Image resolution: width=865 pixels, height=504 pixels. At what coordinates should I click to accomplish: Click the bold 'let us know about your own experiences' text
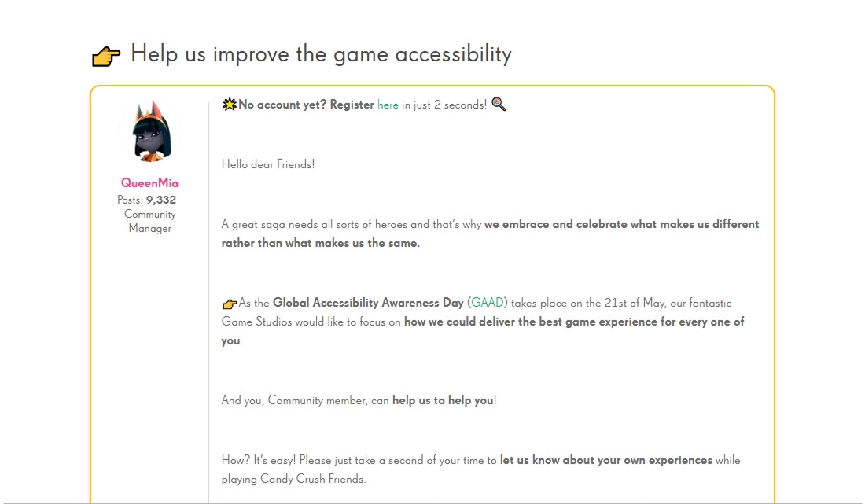point(605,460)
